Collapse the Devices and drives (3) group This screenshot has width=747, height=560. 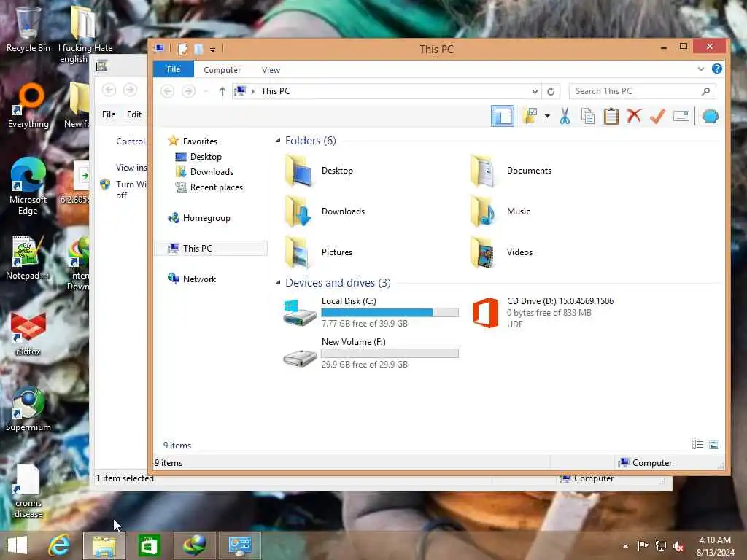[278, 283]
